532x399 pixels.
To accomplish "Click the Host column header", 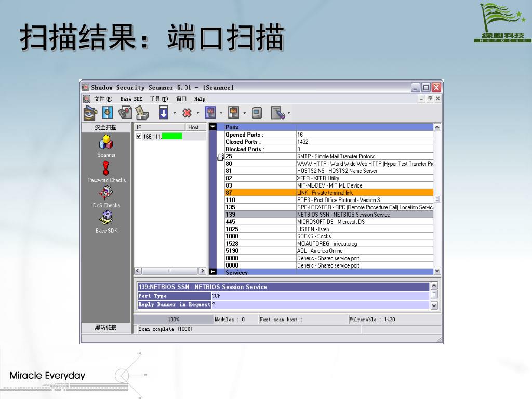I will click(x=195, y=127).
